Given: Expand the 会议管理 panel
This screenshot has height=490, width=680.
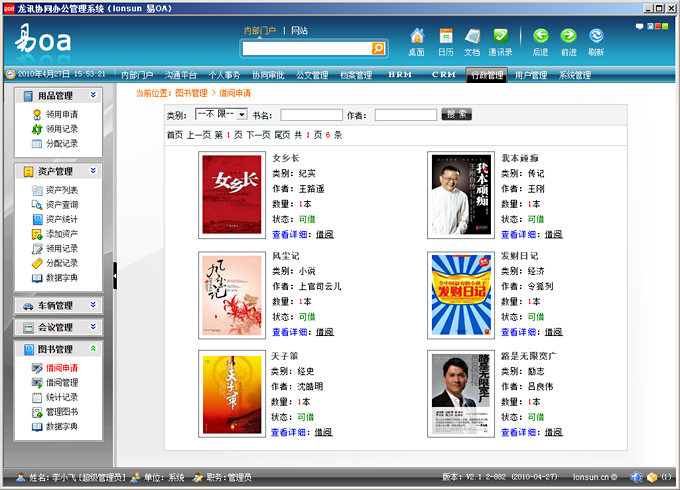Looking at the screenshot, I should (x=93, y=327).
